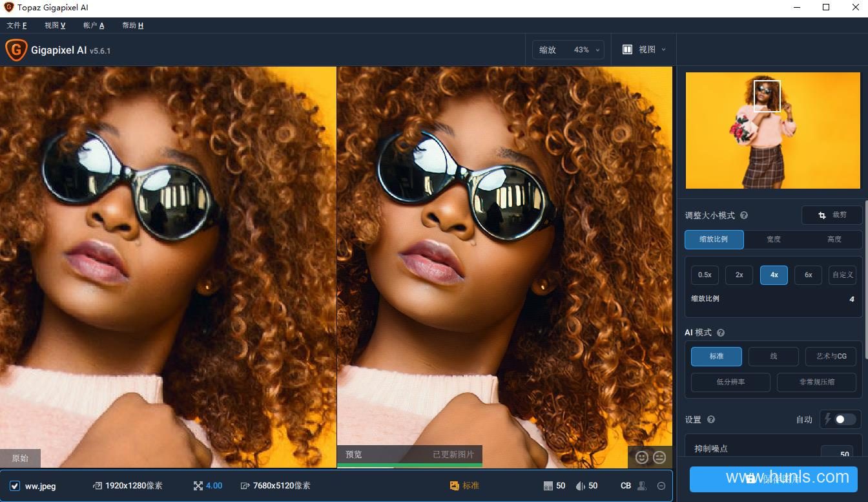Viewport: 868px width, 502px height.
Task: Click the blue save image button
Action: point(774,479)
